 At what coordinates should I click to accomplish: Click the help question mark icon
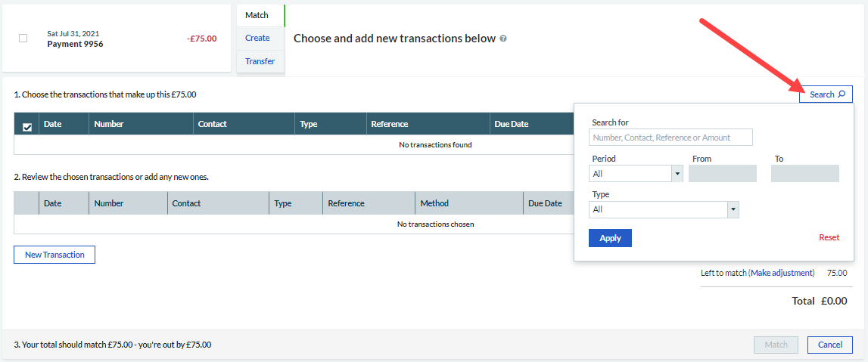pyautogui.click(x=503, y=39)
